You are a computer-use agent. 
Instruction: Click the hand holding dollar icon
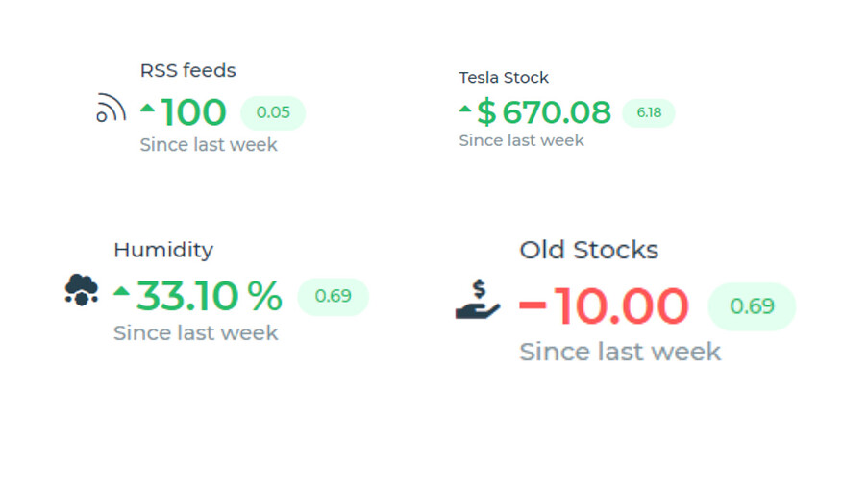click(478, 300)
